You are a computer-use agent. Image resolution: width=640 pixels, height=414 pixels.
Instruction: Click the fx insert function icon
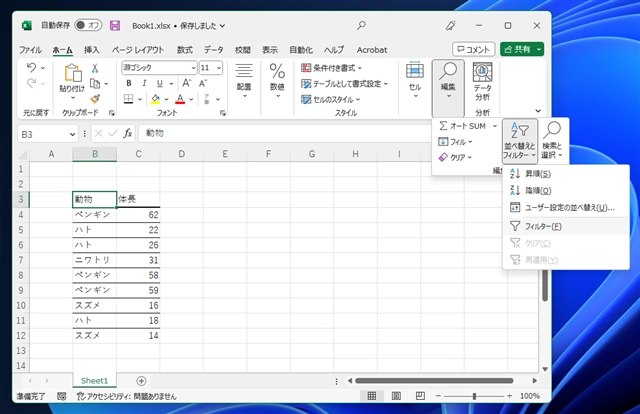click(128, 133)
